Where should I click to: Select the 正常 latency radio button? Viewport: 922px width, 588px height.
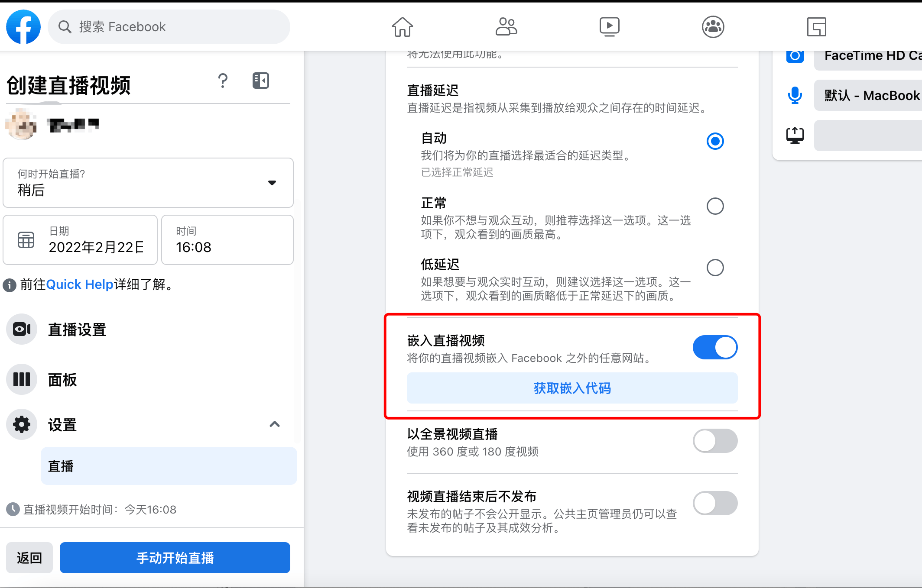click(x=715, y=206)
